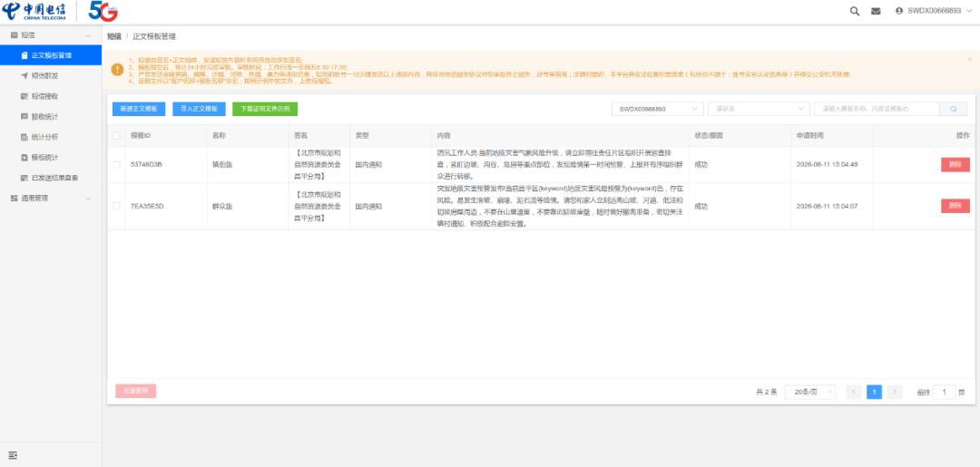Click the 名称 column header

click(x=219, y=135)
